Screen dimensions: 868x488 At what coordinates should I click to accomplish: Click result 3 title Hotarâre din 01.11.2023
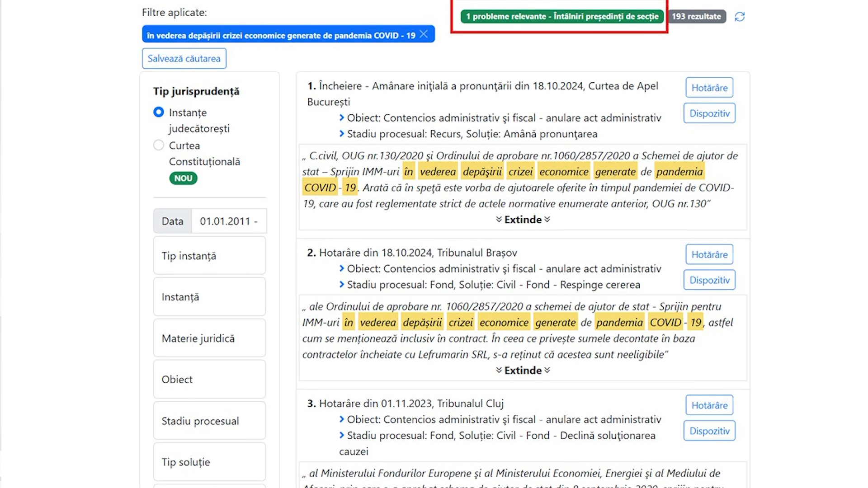406,404
